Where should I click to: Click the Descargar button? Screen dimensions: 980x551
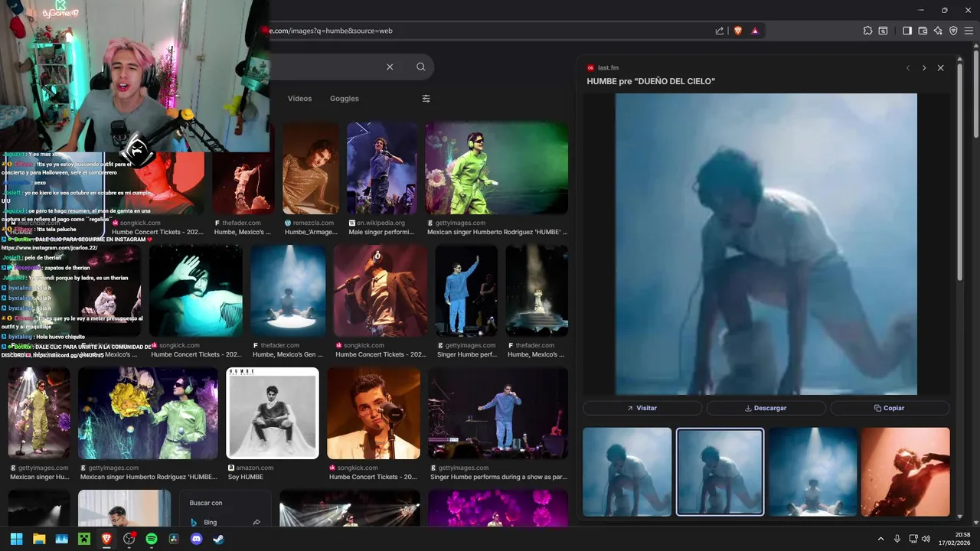(x=766, y=408)
